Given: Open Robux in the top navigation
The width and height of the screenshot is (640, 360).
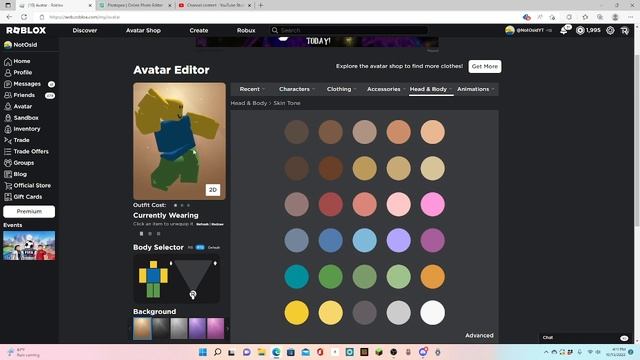Looking at the screenshot, I should point(246,30).
